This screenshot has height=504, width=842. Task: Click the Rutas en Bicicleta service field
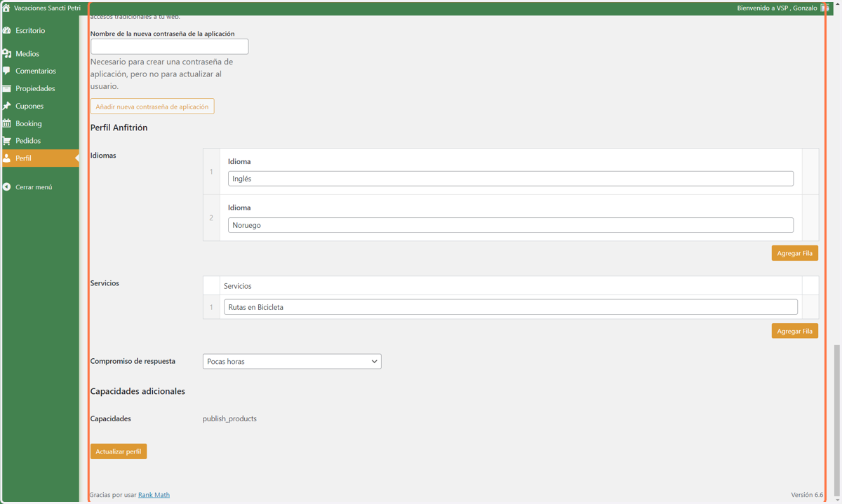pos(511,307)
